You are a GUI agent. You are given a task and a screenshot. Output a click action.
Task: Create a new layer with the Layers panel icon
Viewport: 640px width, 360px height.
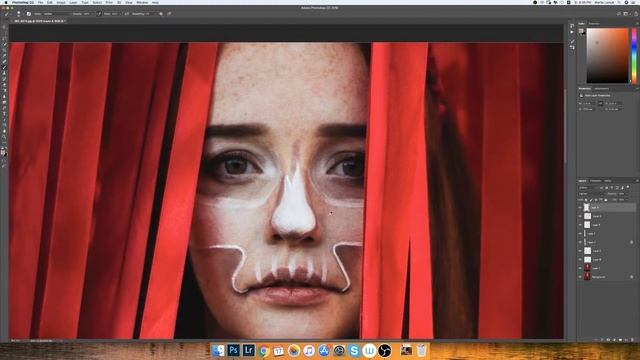coord(627,340)
